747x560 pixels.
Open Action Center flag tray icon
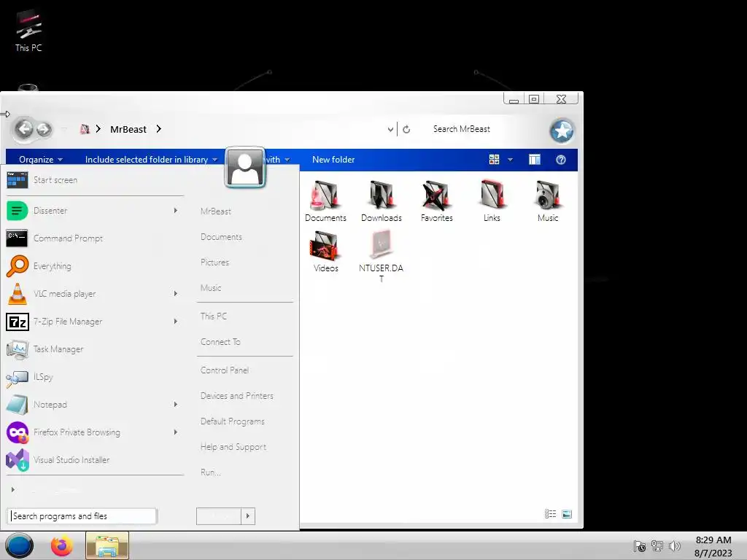click(639, 546)
